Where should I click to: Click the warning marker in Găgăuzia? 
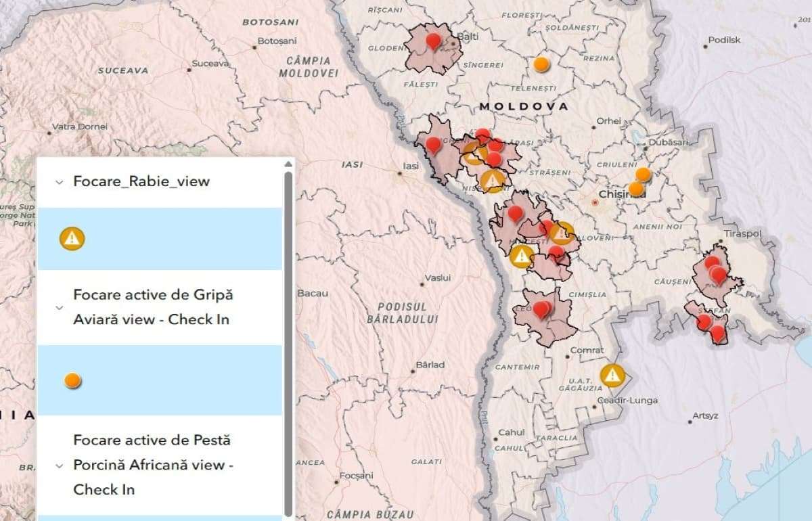[612, 374]
